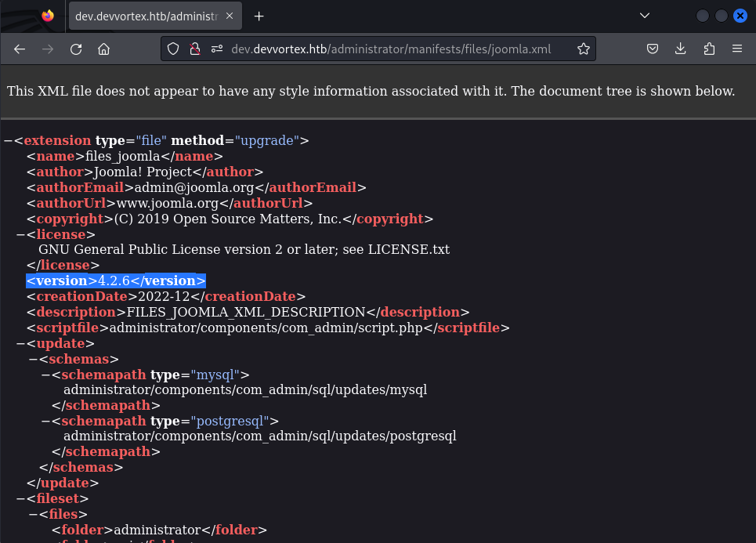Collapse the update node
Screen dimensions: 756x543
click(20, 343)
